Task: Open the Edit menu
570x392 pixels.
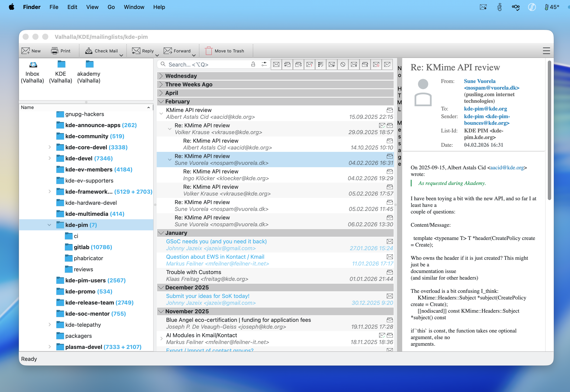Action: pos(72,7)
